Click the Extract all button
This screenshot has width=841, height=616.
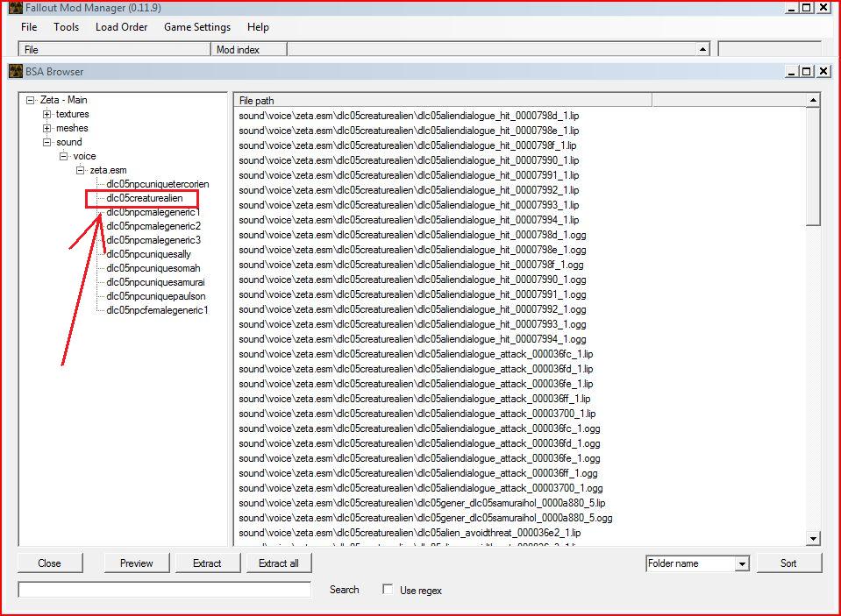tap(279, 563)
